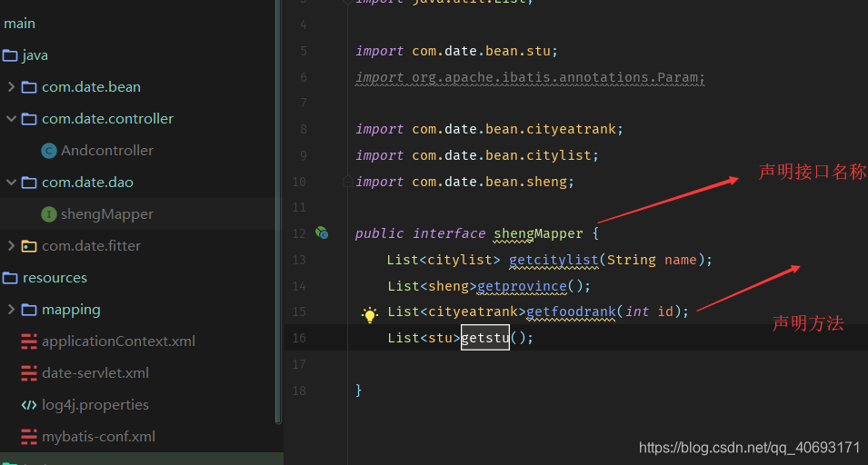The height and width of the screenshot is (465, 868).
Task: Click the com.date.dao folder icon
Action: pos(29,183)
